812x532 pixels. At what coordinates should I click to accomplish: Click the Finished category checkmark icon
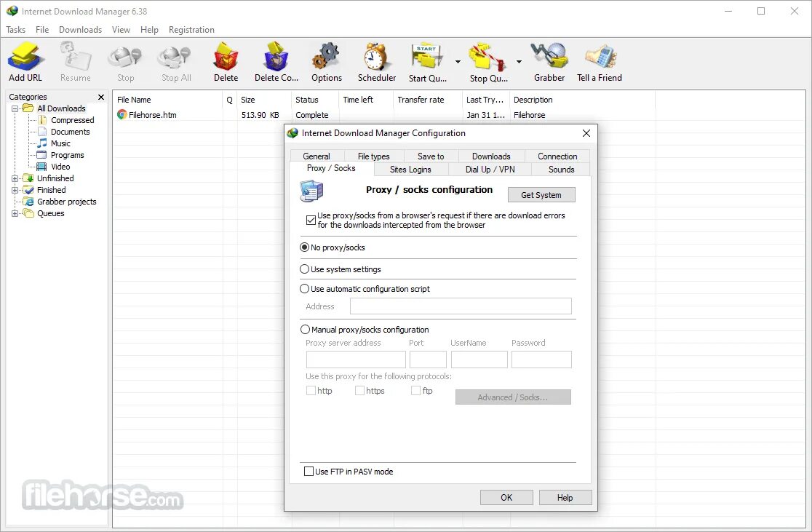pos(28,190)
